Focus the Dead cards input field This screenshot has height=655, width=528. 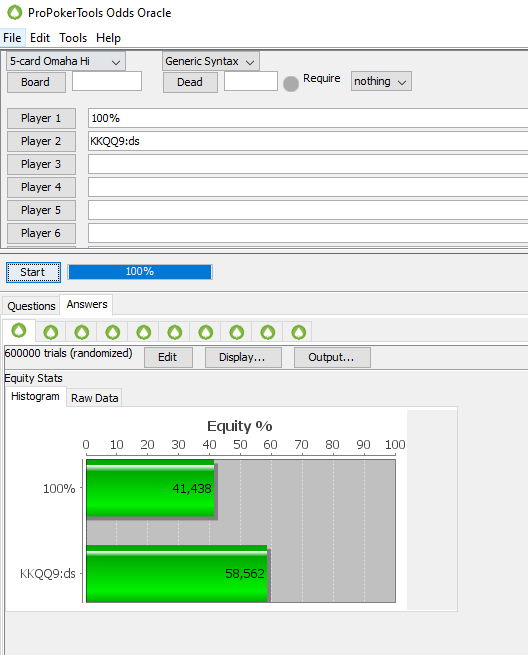coord(251,81)
